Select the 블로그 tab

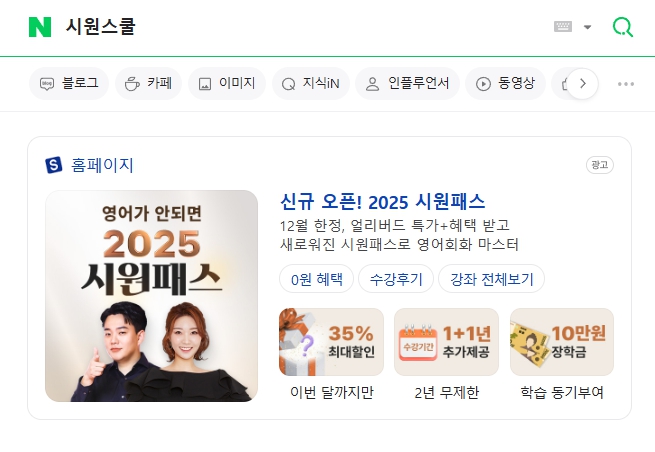click(x=69, y=84)
